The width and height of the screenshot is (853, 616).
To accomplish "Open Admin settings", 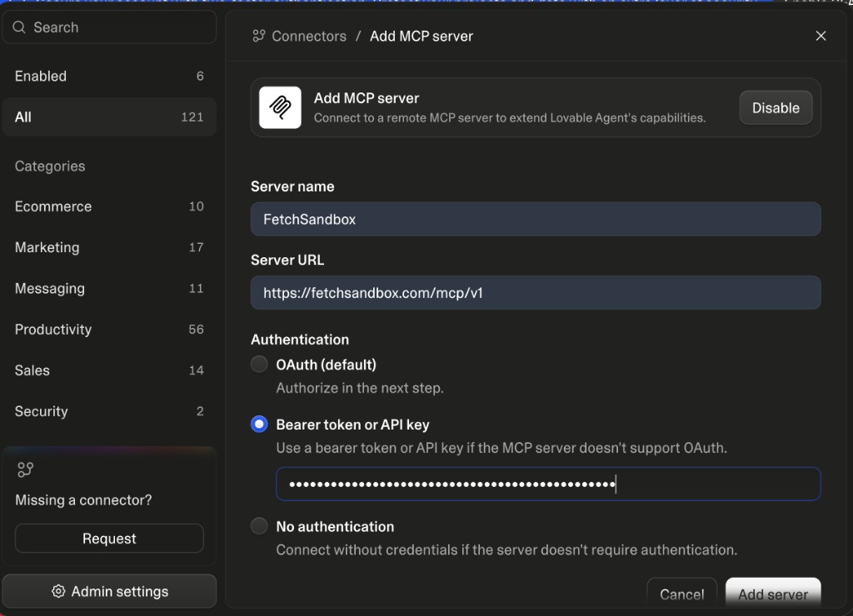I will pyautogui.click(x=109, y=592).
